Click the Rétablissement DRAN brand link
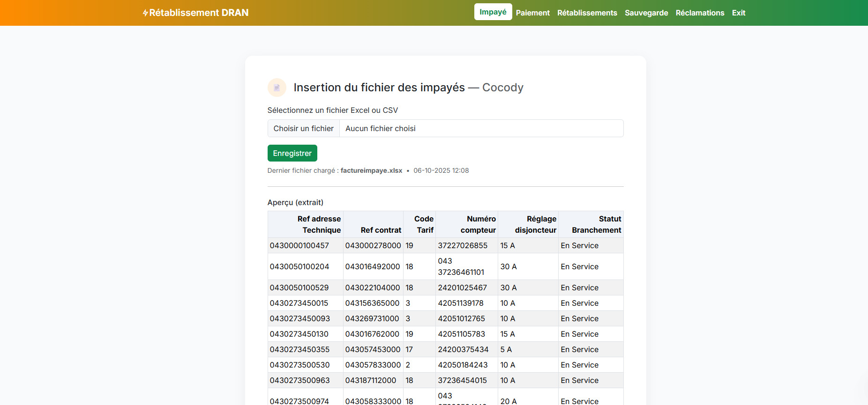Viewport: 868px width, 405px height. (x=199, y=13)
